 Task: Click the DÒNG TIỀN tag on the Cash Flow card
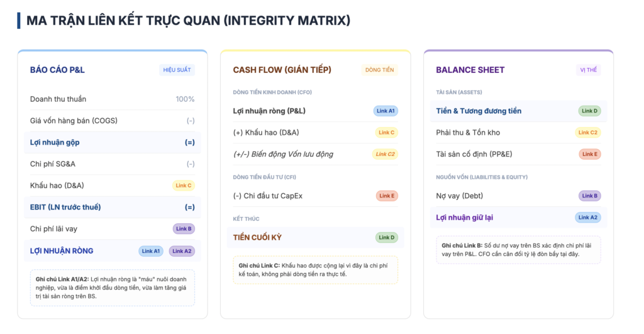(x=379, y=70)
